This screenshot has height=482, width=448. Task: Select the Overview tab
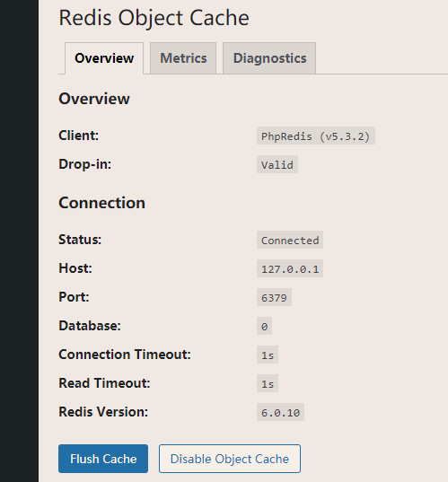(x=104, y=58)
